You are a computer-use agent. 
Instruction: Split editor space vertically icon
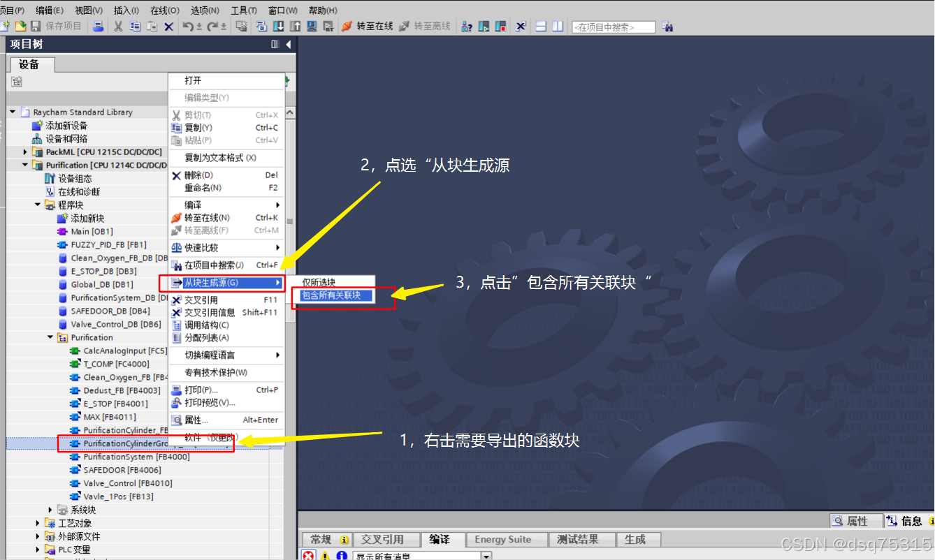coord(558,27)
